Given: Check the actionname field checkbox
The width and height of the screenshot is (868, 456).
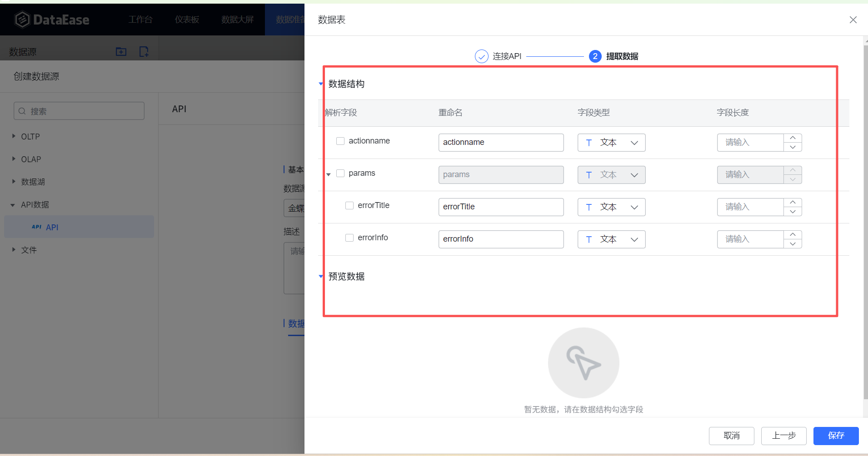Looking at the screenshot, I should click(340, 141).
